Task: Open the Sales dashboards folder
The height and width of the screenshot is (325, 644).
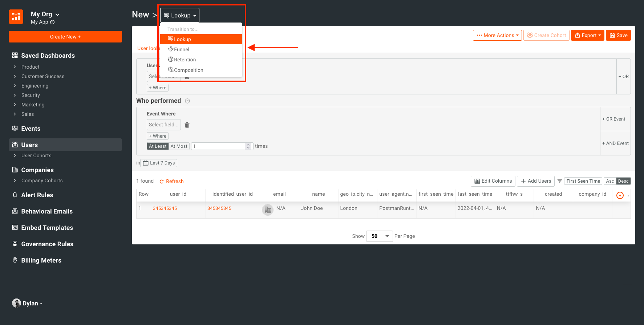Action: [28, 114]
